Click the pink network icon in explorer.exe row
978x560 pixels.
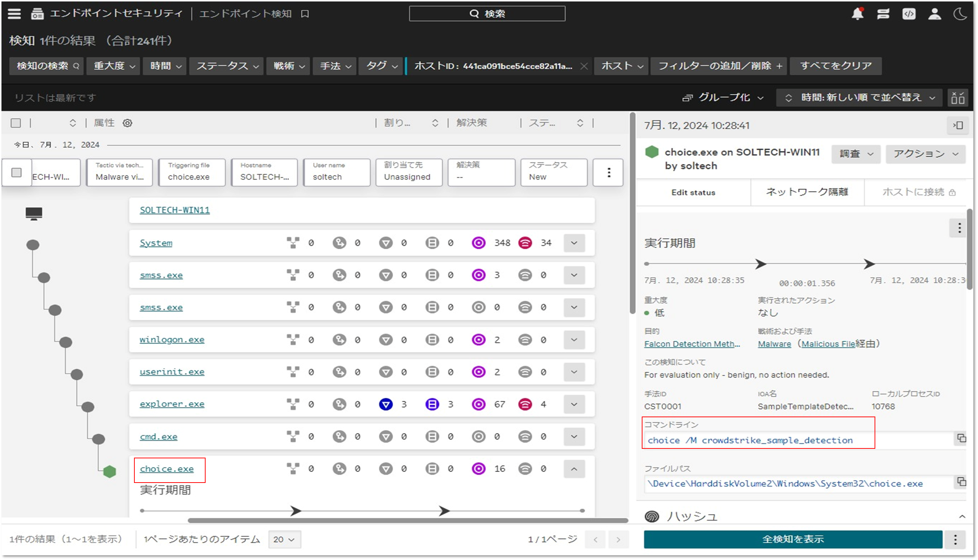(x=525, y=404)
